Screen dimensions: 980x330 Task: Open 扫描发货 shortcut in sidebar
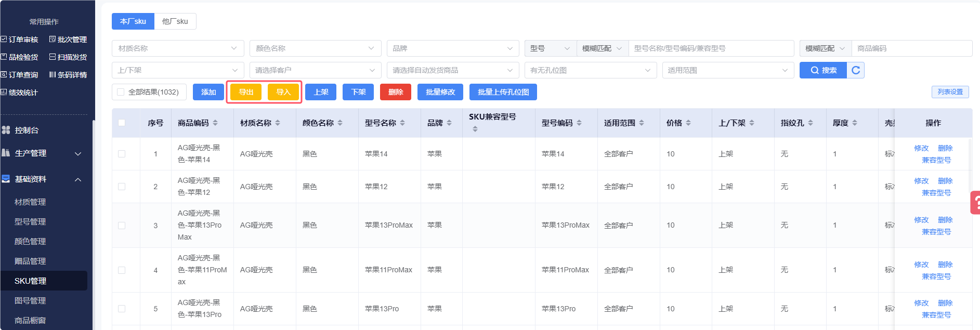(x=68, y=57)
